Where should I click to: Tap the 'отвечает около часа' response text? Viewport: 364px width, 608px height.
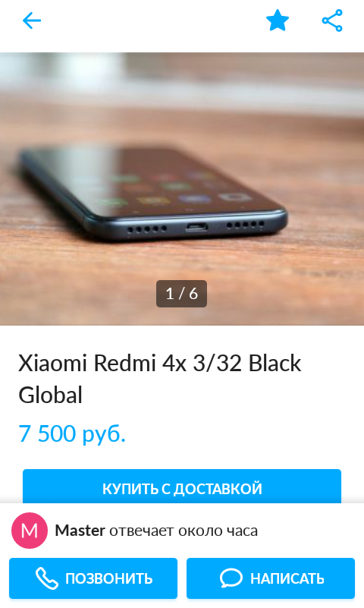(184, 531)
